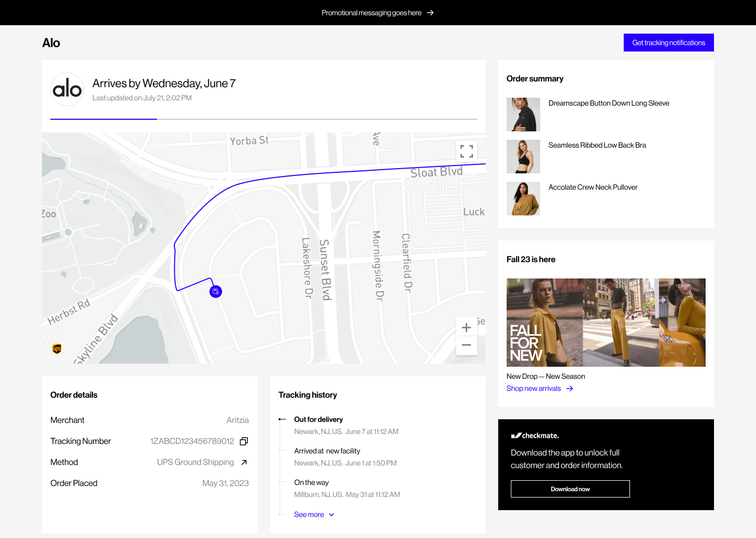756x538 pixels.
Task: Open Accolate Crew Neck Pullover thumbnail
Action: [x=523, y=199]
